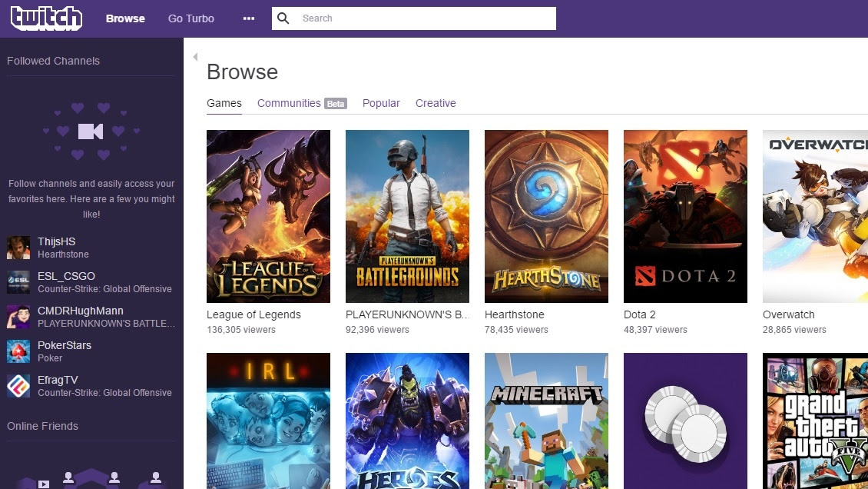Open ThijsHS channel name

point(57,241)
